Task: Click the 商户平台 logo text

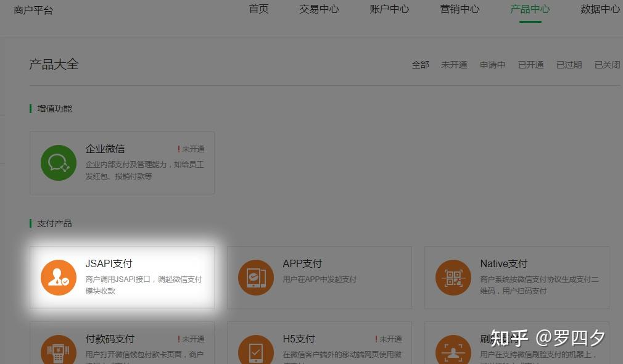Action: [x=33, y=10]
